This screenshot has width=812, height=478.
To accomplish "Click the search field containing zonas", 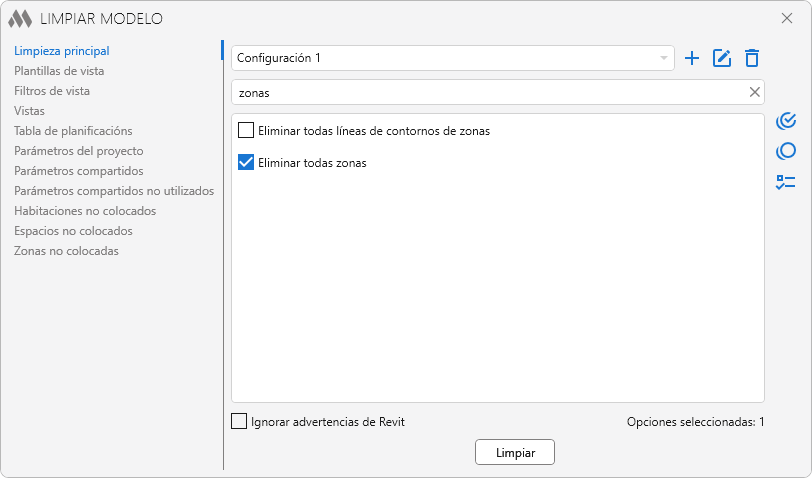I will 490,92.
